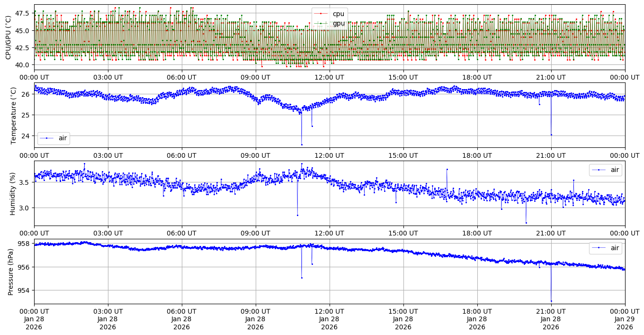Click the 47.5 tick on CPU/GPU axis

[22, 13]
